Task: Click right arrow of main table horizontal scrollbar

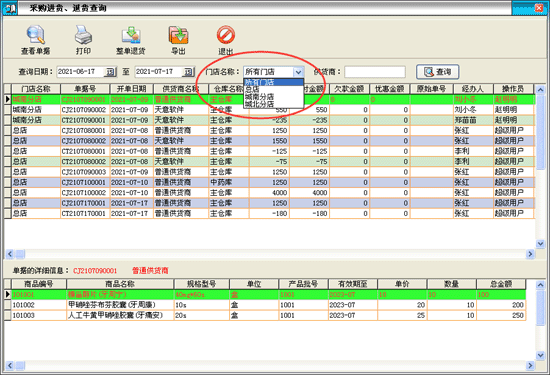Action: tap(530, 254)
